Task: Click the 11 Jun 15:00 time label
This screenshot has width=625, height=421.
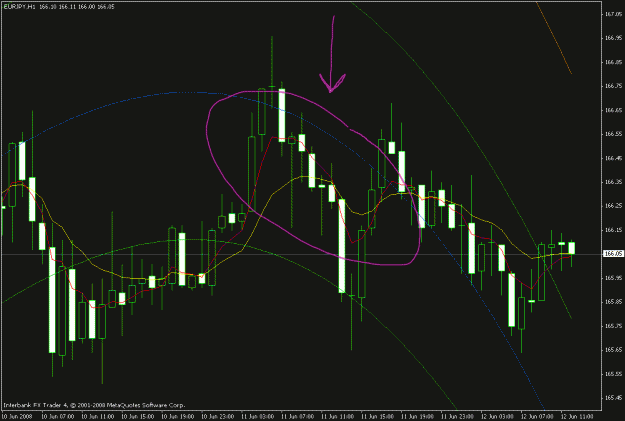Action: point(377,417)
